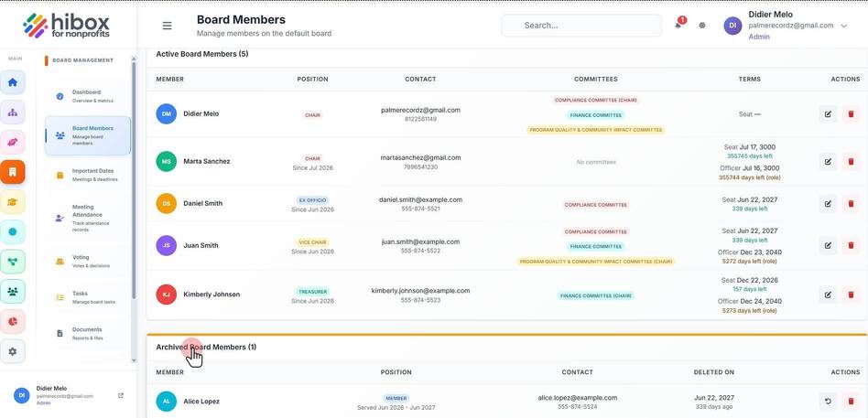Open the notifications bell icon
Viewport: 868px width, 418px height.
coord(678,25)
